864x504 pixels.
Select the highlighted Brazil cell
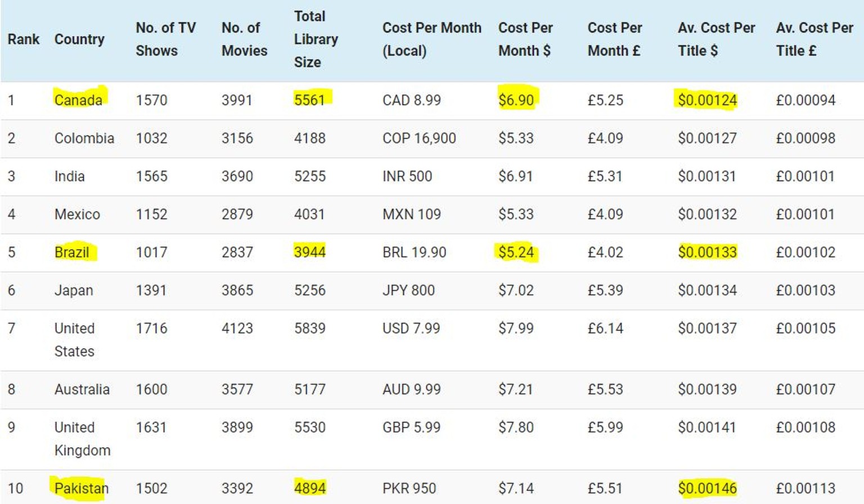point(72,252)
